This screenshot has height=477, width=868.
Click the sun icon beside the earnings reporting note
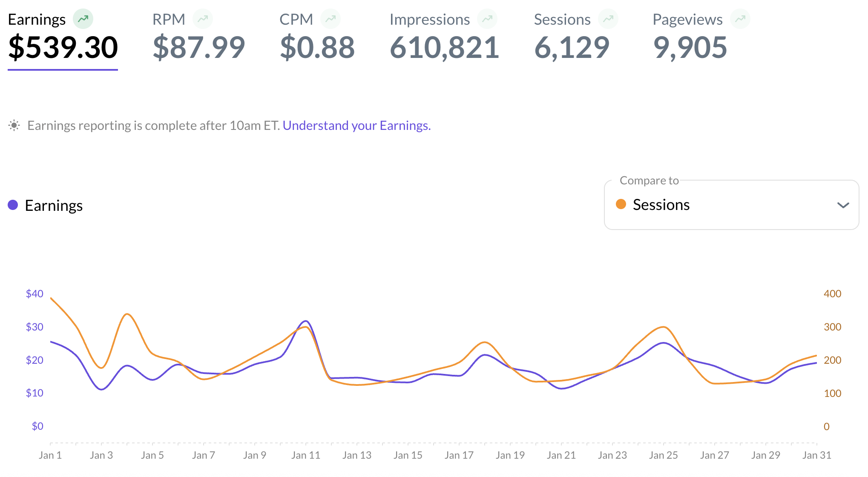coord(14,125)
